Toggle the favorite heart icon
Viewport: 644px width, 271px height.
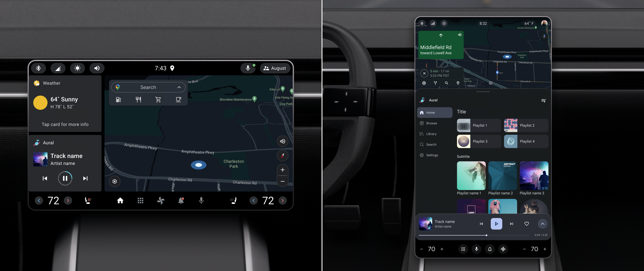pos(527,223)
